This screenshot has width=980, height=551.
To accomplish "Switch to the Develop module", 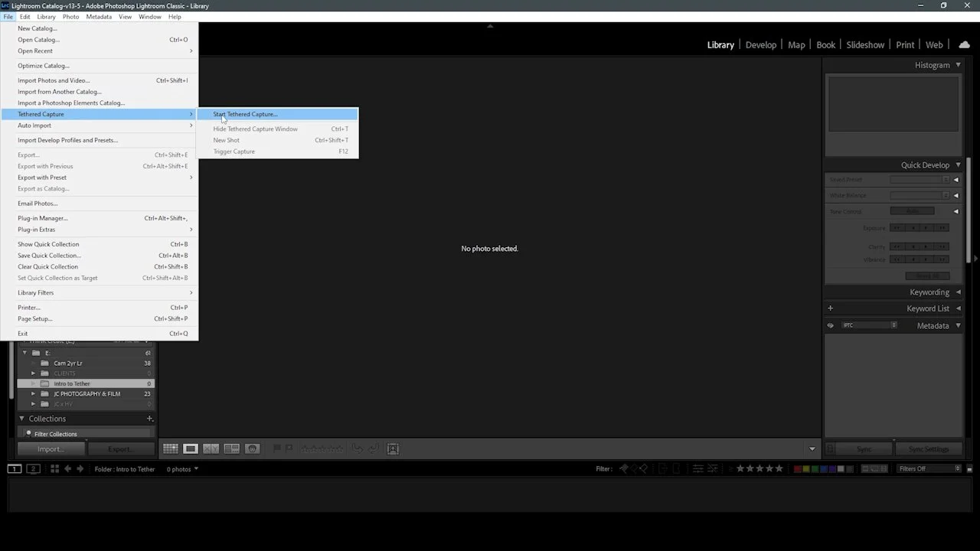I will coord(761,45).
